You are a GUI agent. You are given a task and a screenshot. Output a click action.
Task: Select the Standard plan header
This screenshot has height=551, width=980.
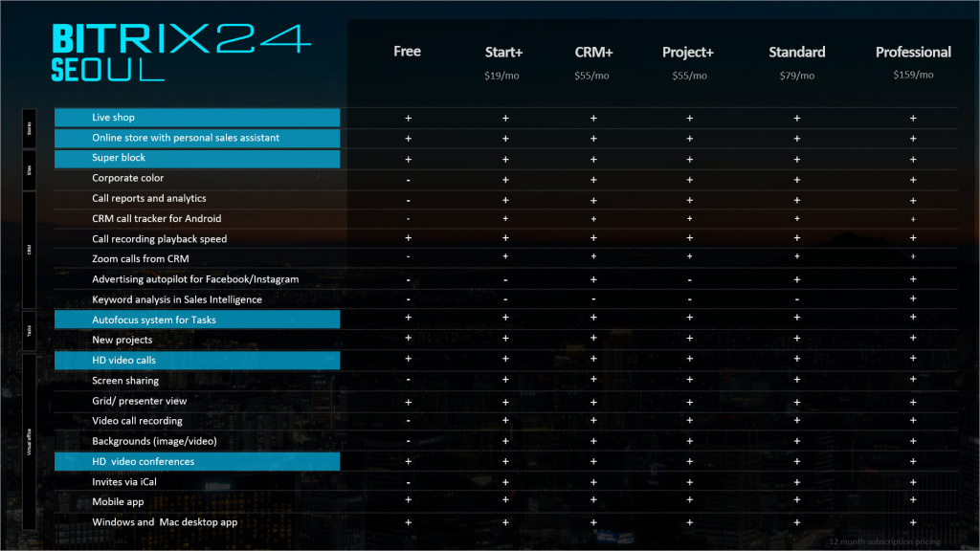pos(797,52)
